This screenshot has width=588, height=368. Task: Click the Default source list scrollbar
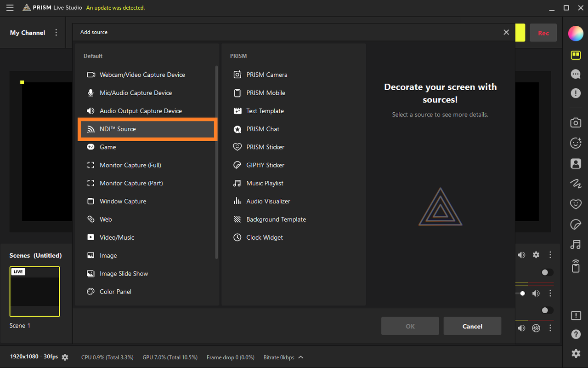click(x=217, y=162)
